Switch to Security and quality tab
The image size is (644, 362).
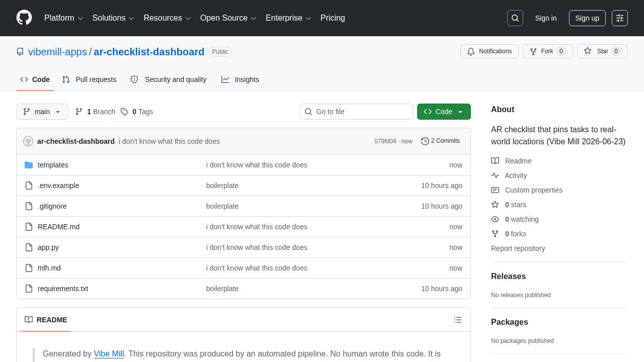(169, 79)
